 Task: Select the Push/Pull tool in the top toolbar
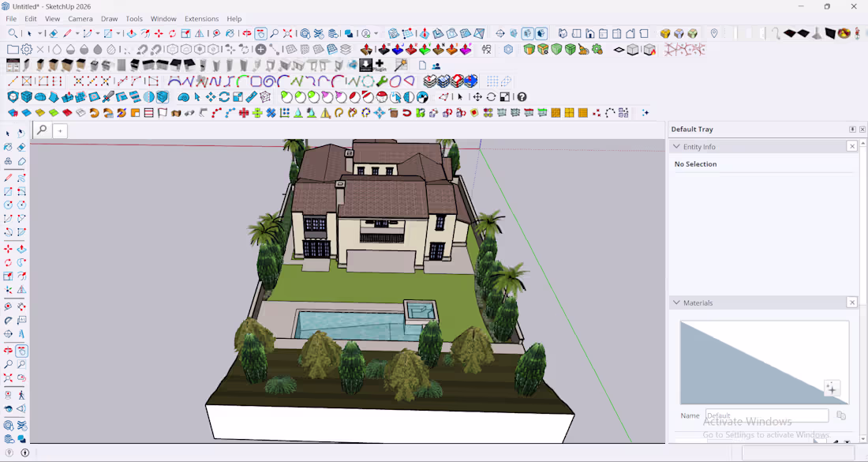tap(131, 34)
